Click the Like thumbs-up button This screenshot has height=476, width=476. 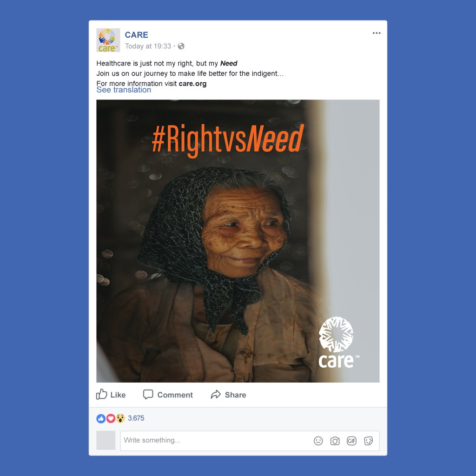(x=111, y=394)
